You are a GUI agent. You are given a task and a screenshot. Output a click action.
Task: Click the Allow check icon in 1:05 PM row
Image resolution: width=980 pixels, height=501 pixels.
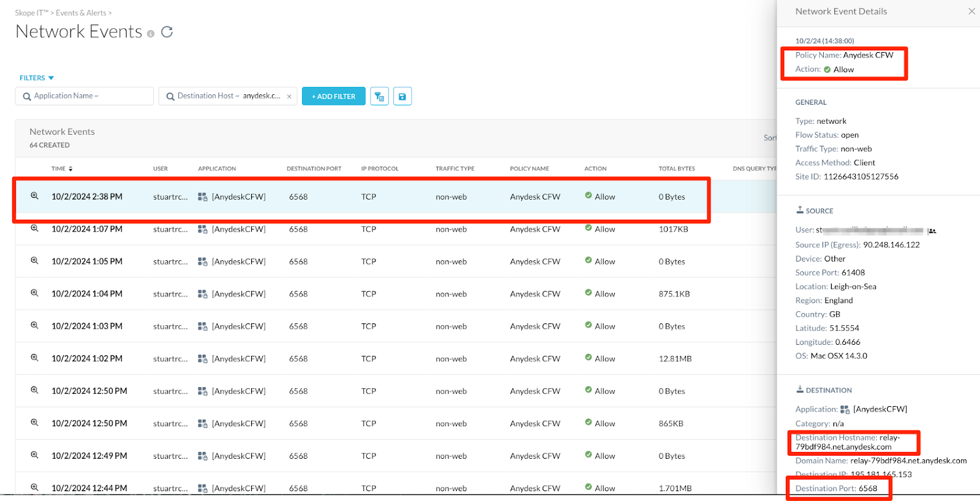589,260
